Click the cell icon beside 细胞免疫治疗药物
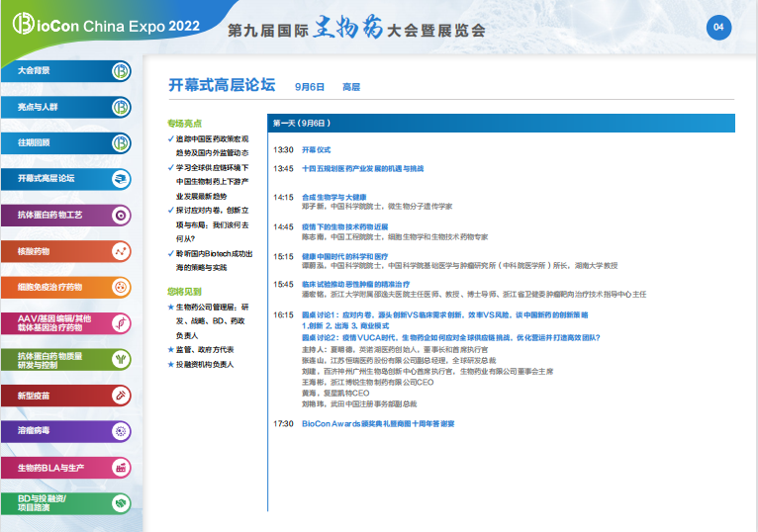Screen dimensions: 758x532 (x=120, y=287)
